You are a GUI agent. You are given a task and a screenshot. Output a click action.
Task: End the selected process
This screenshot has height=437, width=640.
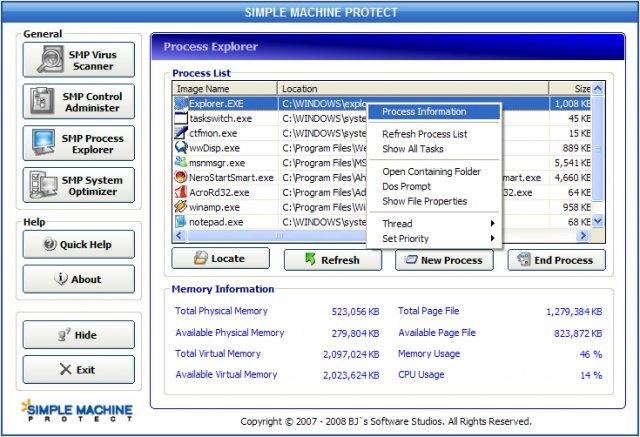tap(557, 260)
